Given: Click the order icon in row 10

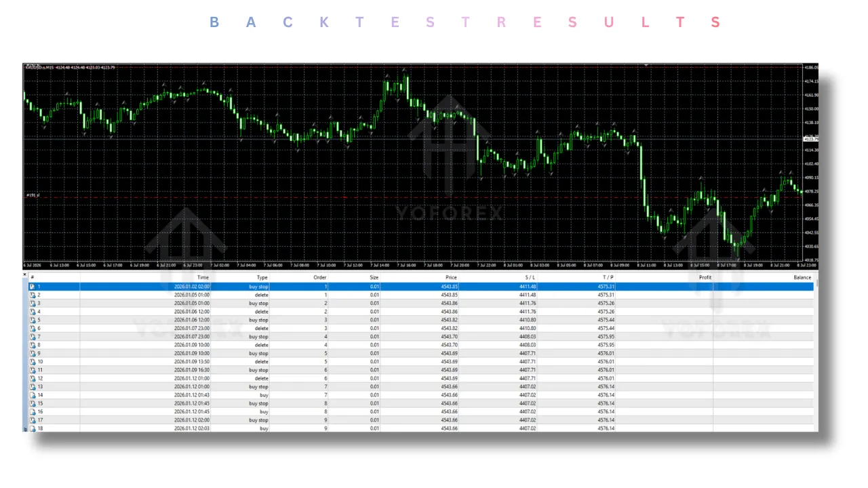Looking at the screenshot, I should coord(32,362).
